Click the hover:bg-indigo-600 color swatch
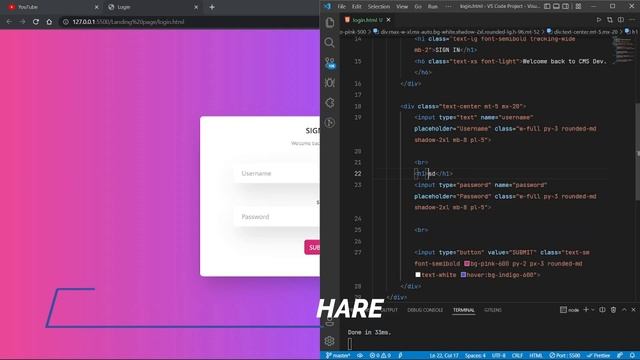Screen dimensions: 640x360 click(x=463, y=275)
